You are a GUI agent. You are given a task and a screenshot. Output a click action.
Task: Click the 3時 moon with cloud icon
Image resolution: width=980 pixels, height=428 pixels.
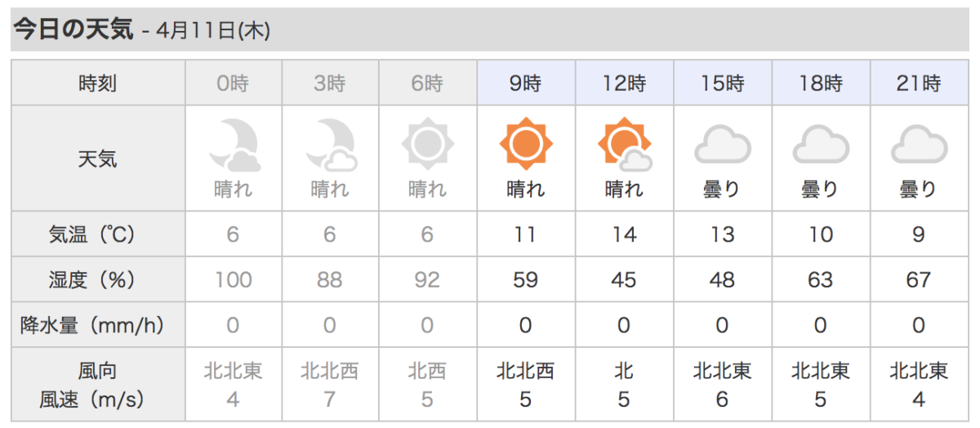(330, 145)
